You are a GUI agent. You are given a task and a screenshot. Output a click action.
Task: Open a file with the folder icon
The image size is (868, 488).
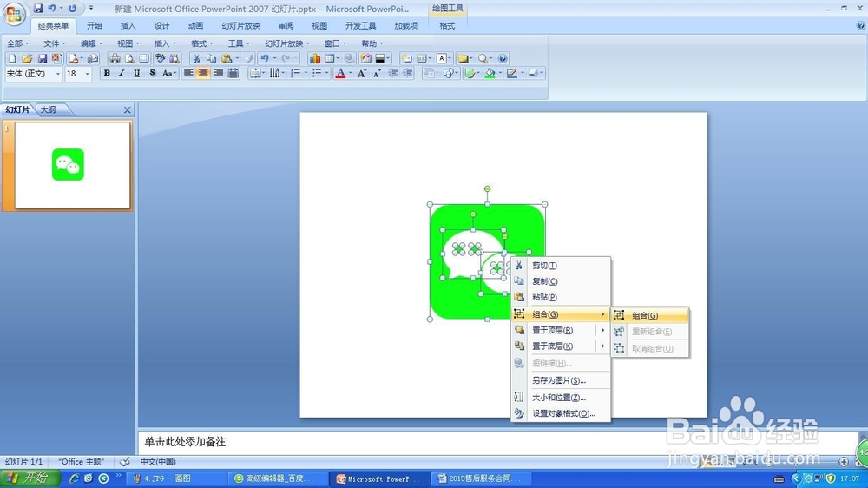click(27, 58)
